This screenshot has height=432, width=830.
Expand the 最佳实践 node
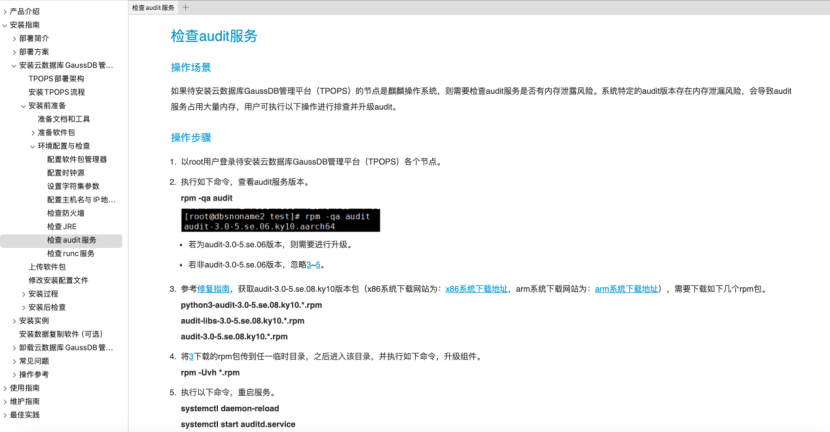(x=5, y=415)
